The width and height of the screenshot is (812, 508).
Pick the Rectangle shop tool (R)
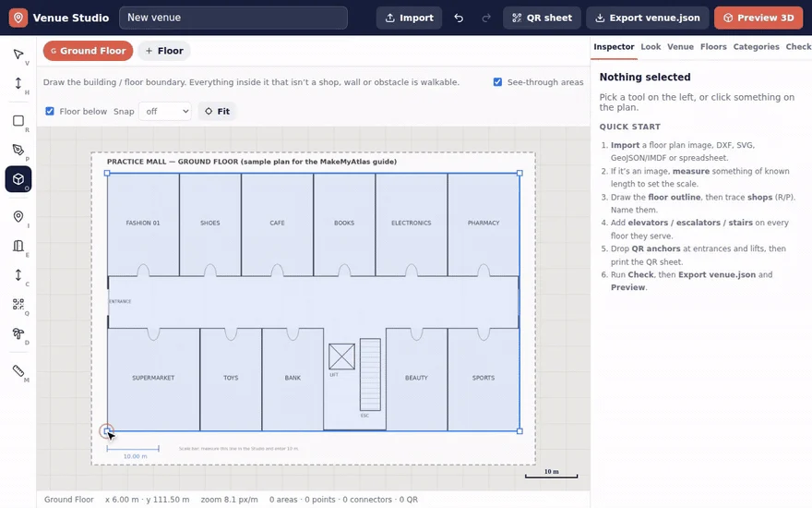(x=18, y=121)
